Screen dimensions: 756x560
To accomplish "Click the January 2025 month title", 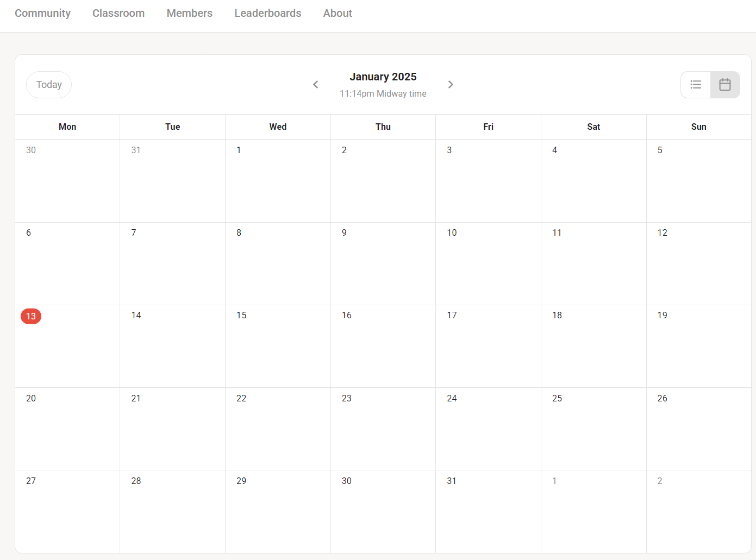I will click(x=383, y=77).
